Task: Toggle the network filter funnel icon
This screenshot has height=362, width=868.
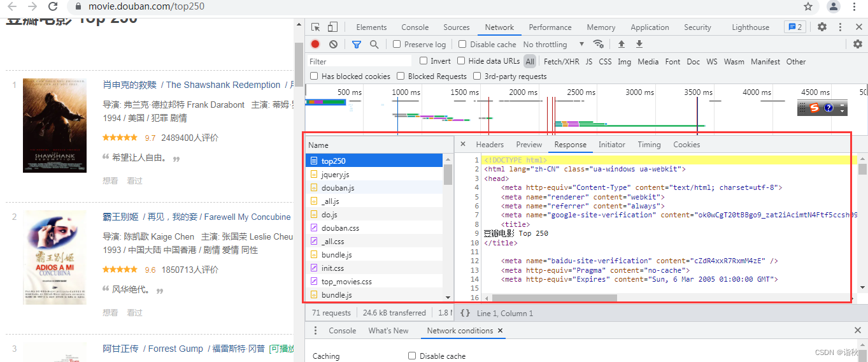Action: (x=357, y=44)
